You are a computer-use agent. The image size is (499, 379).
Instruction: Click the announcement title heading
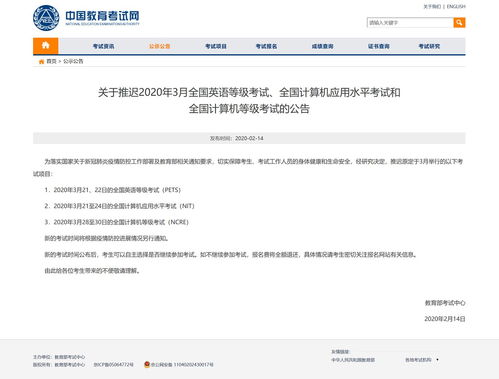point(249,100)
